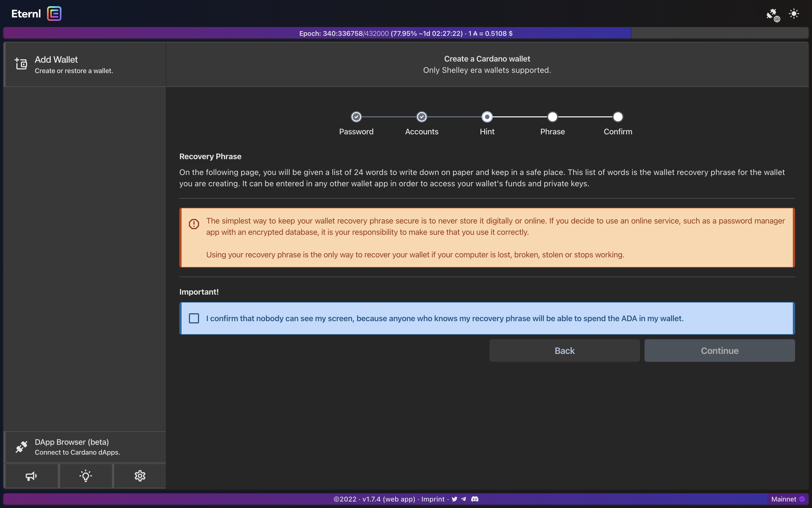812x508 pixels.
Task: Click the Add Wallet icon
Action: pyautogui.click(x=21, y=63)
